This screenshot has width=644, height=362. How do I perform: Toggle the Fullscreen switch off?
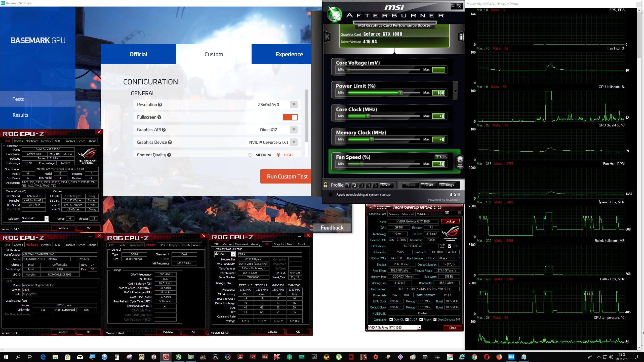pos(290,117)
